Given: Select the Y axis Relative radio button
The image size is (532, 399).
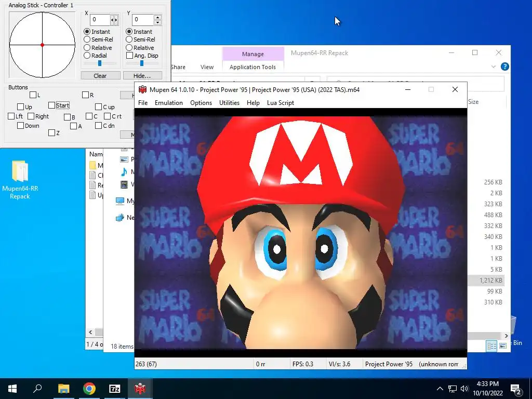Looking at the screenshot, I should (129, 47).
